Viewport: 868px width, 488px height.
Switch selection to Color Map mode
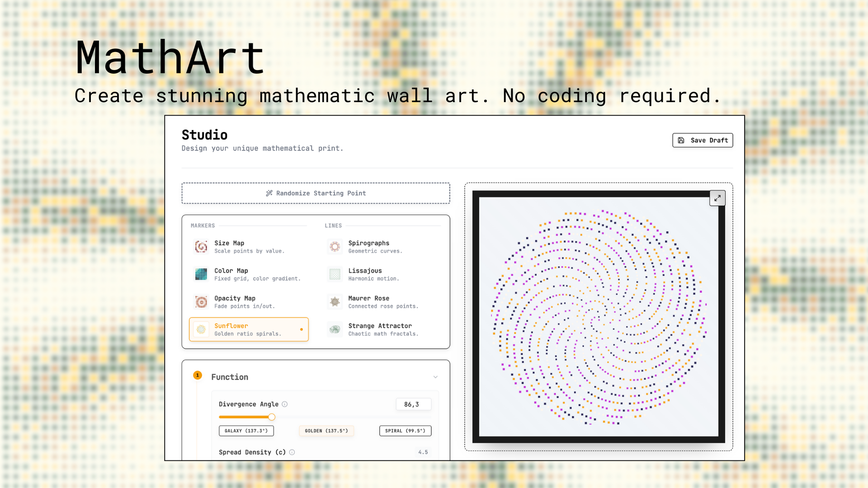coord(249,274)
